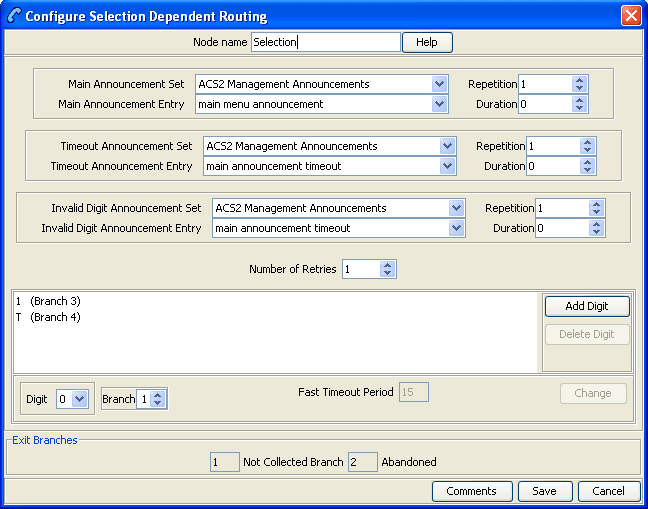Screen dimensions: 648x509
Task: Increase the Branch spinner value
Action: [158, 395]
